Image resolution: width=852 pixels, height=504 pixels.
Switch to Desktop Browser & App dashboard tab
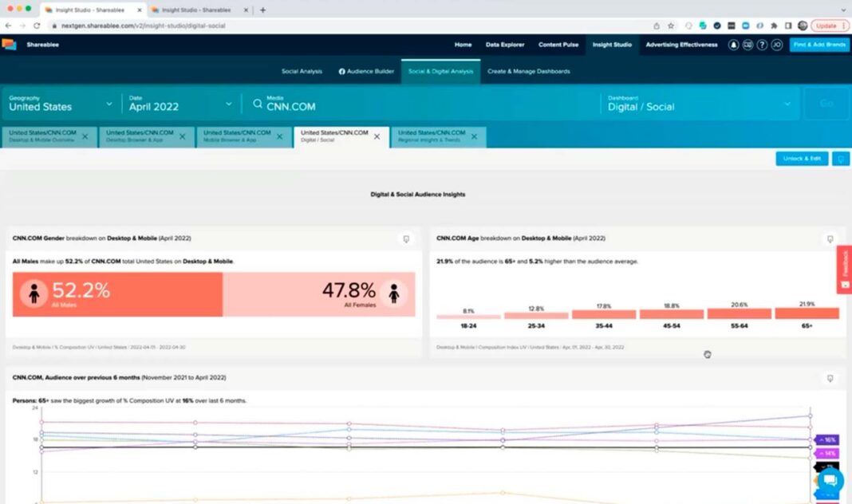140,136
